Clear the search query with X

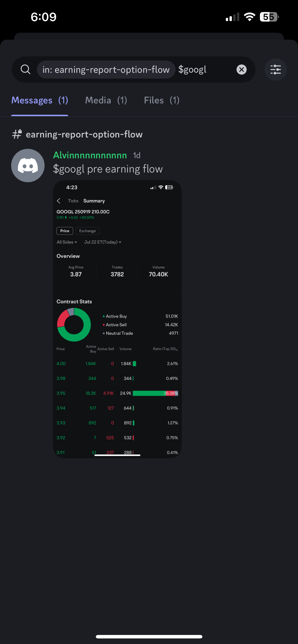(241, 70)
